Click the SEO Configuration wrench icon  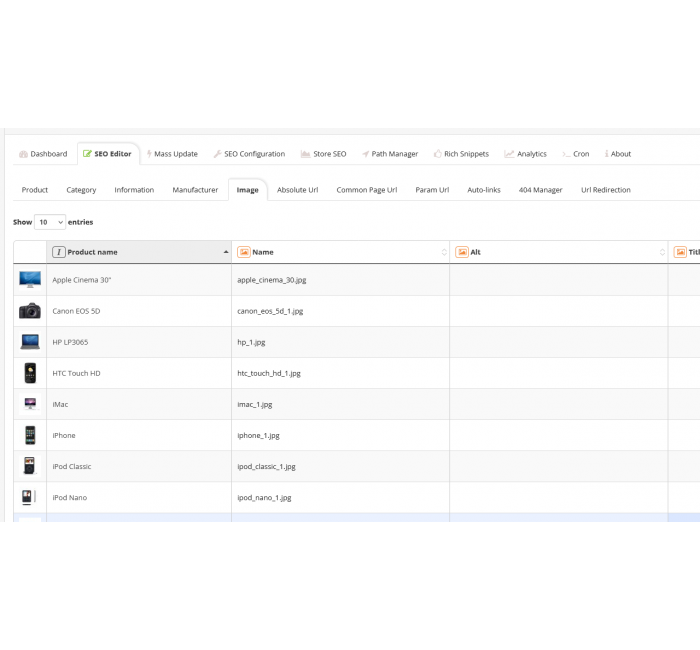217,154
